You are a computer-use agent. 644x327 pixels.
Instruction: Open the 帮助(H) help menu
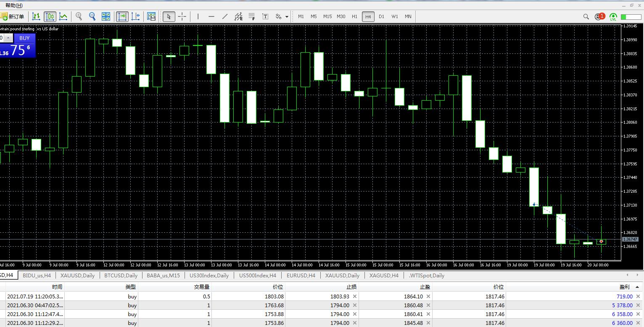14,5
